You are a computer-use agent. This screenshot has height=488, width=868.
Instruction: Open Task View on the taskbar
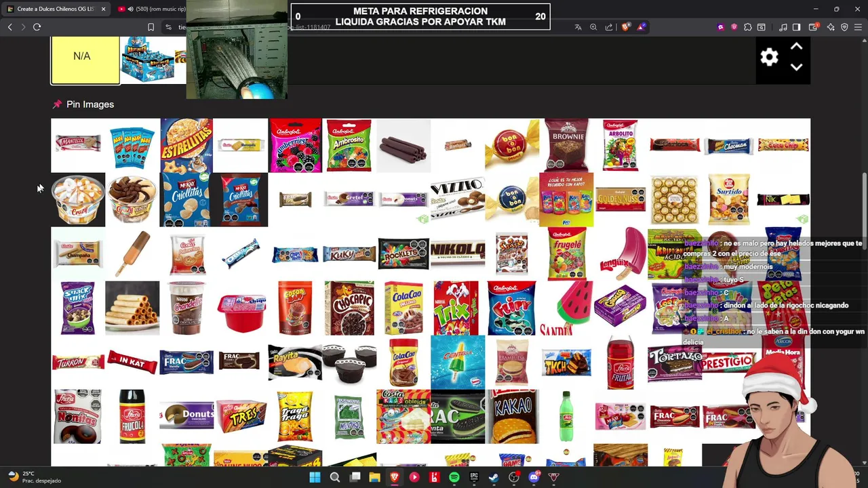pyautogui.click(x=355, y=477)
